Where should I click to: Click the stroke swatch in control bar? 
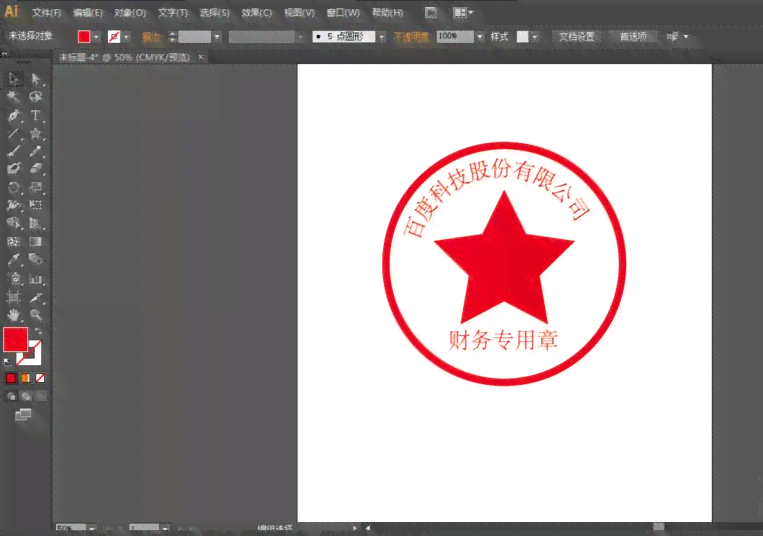tap(114, 36)
